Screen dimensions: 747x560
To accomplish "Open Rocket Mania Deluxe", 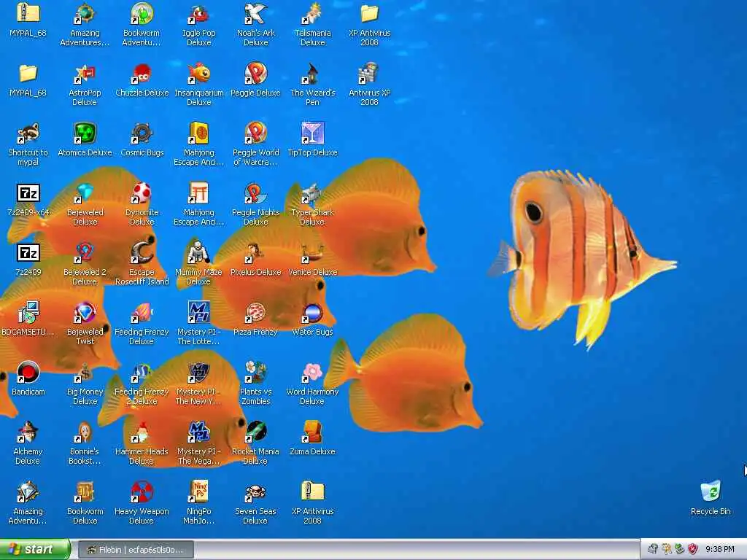I will coord(256,444).
